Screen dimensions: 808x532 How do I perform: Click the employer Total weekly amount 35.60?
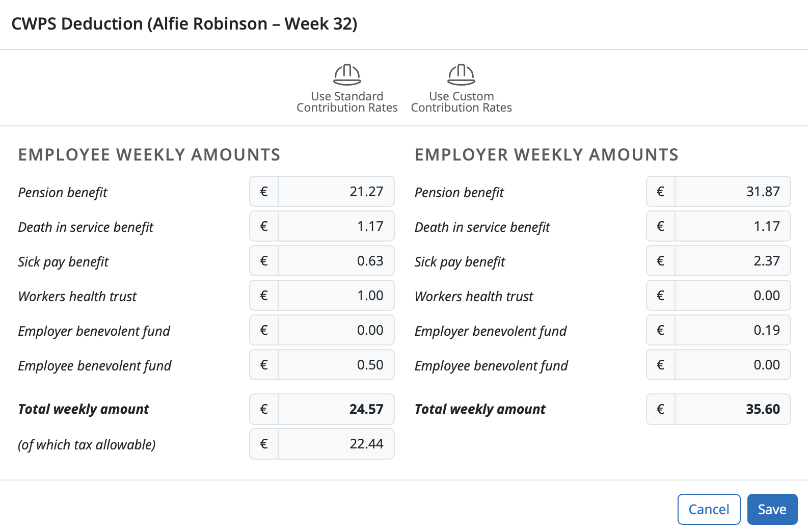(733, 409)
